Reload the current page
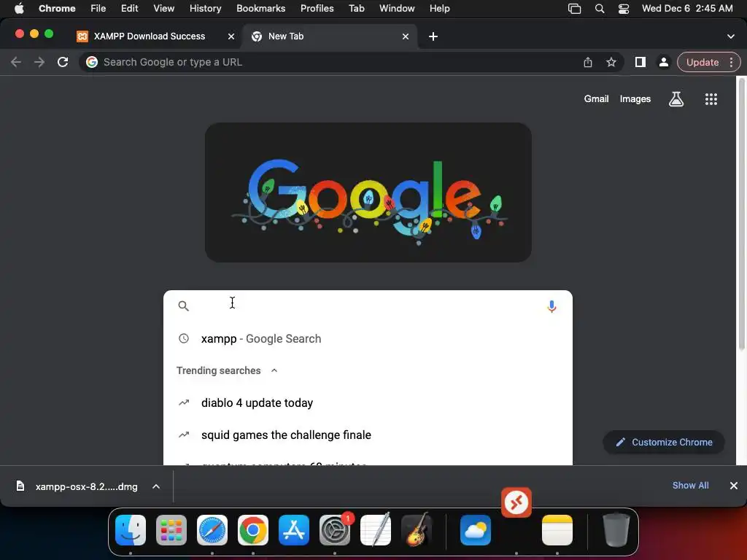747x560 pixels. click(63, 62)
